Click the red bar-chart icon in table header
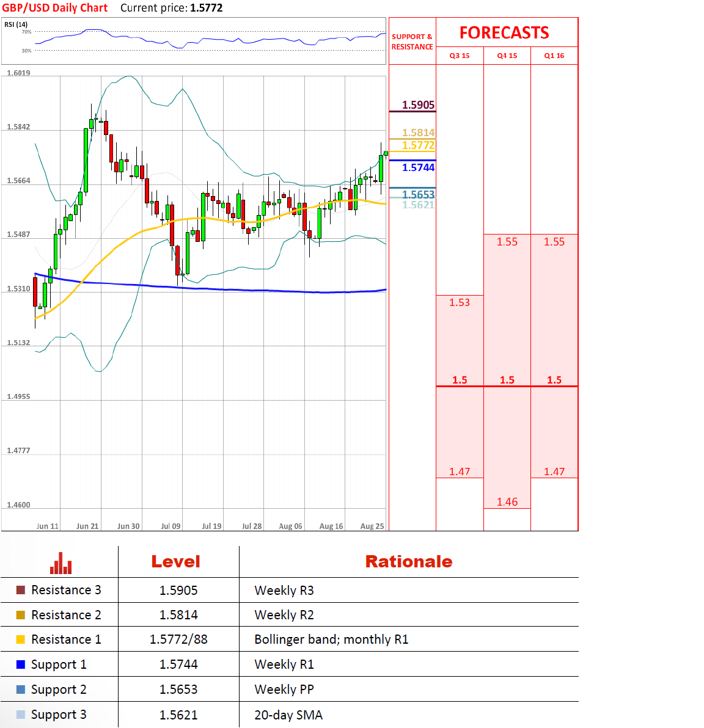Image resolution: width=704 pixels, height=728 pixels. tap(61, 563)
